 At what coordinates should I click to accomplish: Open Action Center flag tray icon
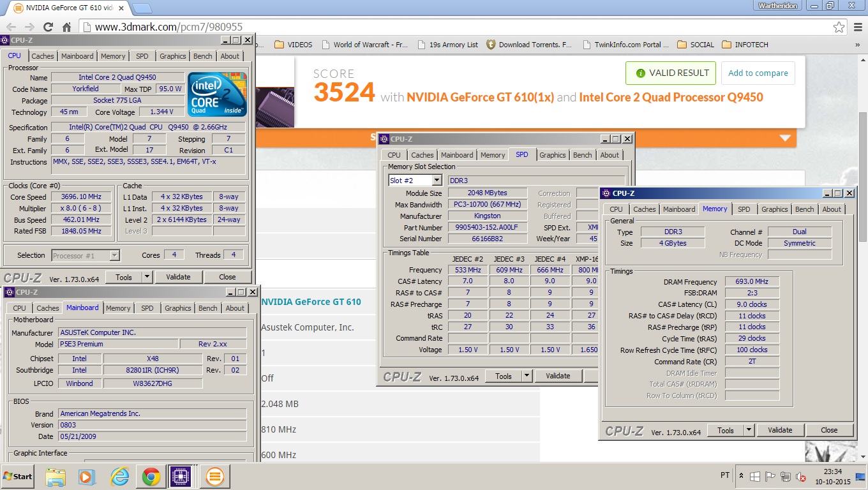tap(770, 476)
